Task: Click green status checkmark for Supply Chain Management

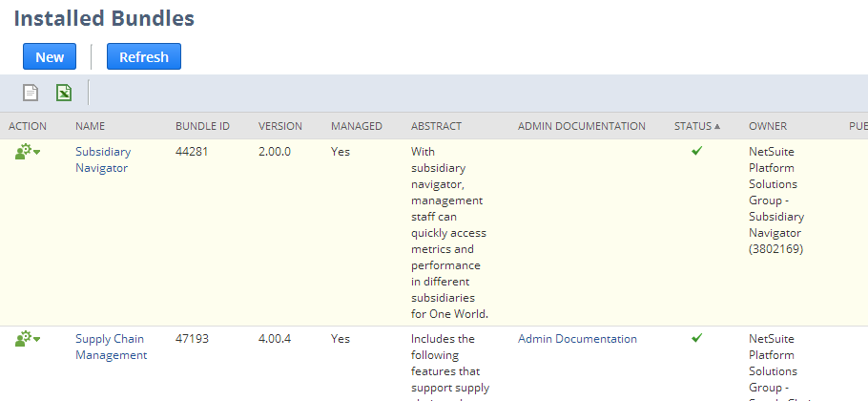Action: pyautogui.click(x=697, y=337)
